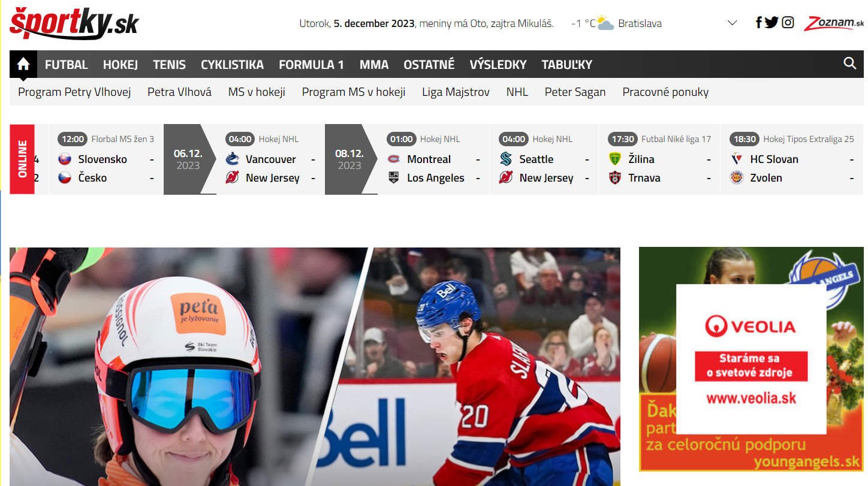
Task: Select the 06.12. 2023 date marker
Action: pos(188,159)
